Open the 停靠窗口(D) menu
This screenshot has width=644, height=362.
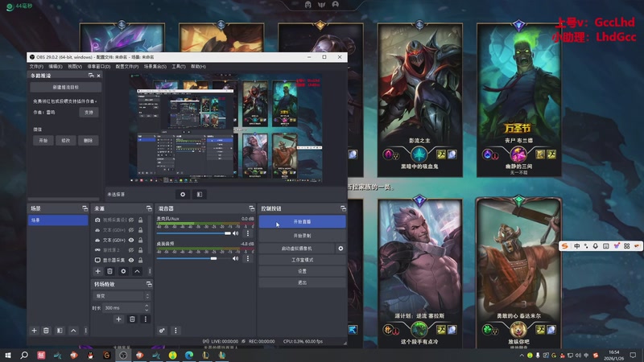(98, 67)
